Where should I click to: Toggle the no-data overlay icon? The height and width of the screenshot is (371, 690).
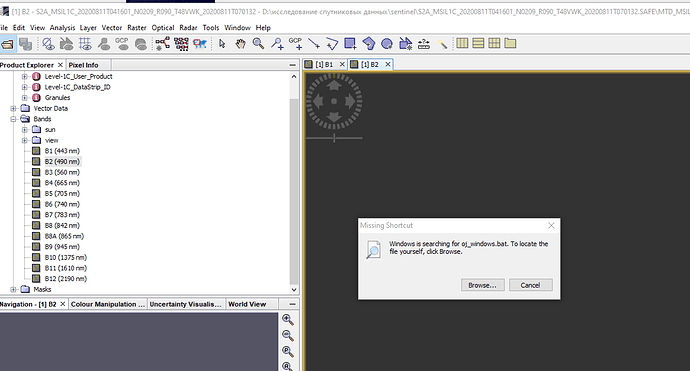click(48, 44)
